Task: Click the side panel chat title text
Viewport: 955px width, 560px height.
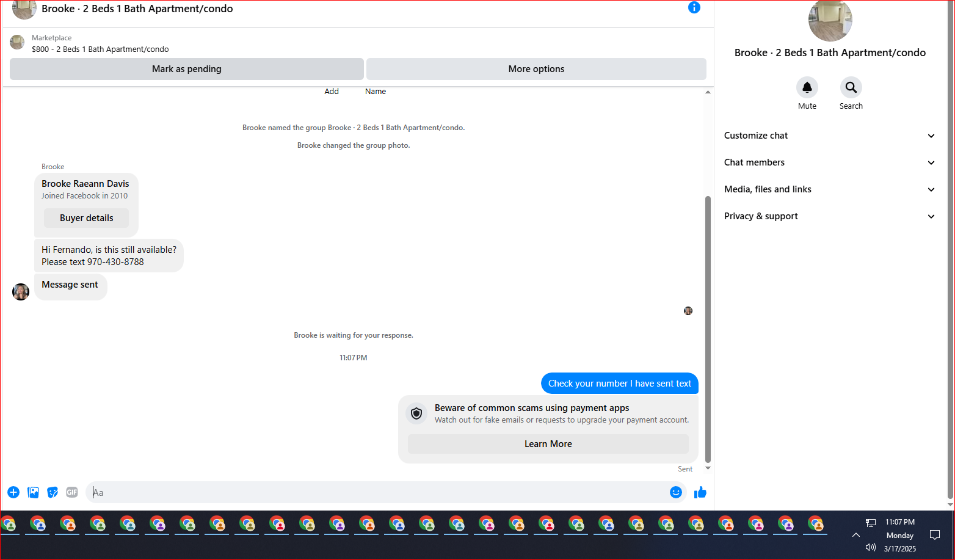Action: pos(830,53)
